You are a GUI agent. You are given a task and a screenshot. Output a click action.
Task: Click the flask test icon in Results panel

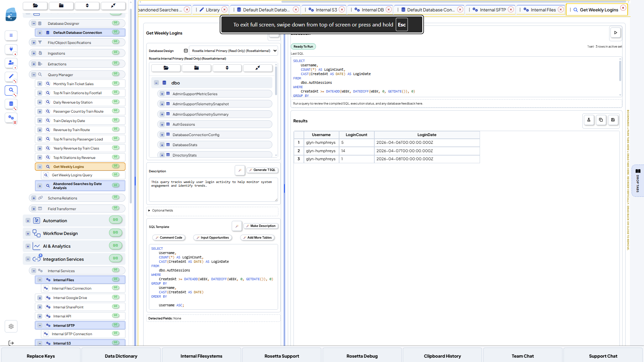[x=589, y=120]
